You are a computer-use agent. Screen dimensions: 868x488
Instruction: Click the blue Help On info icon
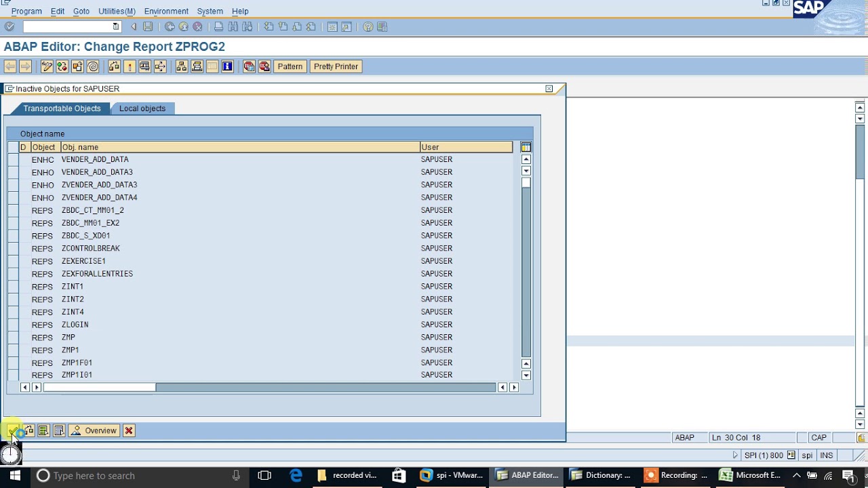[x=227, y=66]
